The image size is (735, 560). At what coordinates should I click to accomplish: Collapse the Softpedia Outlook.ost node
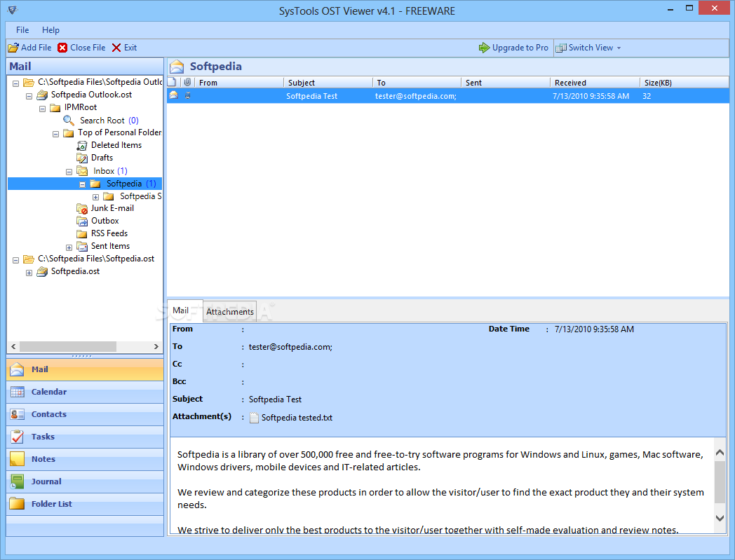(x=29, y=96)
